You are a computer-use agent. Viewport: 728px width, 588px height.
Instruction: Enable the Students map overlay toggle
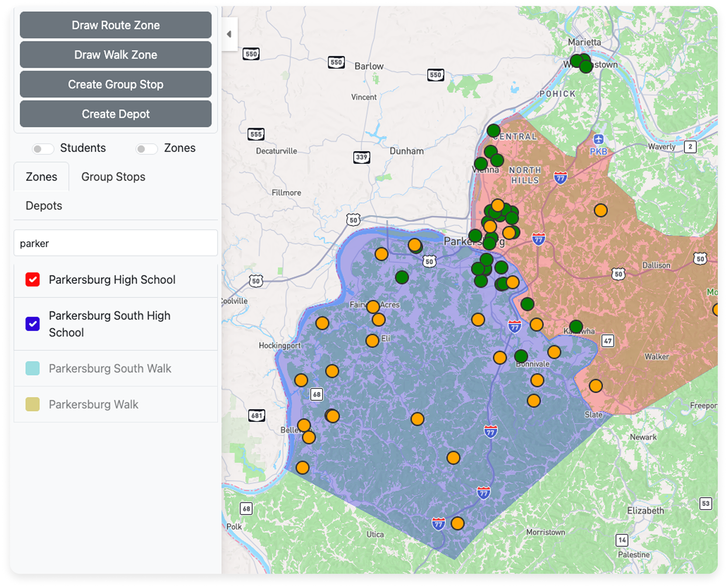tap(43, 148)
